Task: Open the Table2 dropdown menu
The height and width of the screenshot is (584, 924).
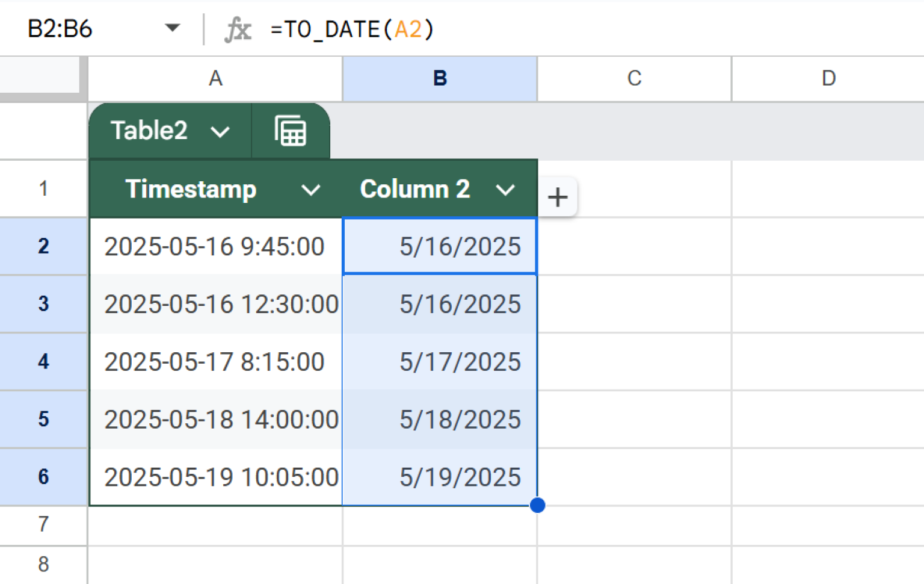Action: pos(220,131)
